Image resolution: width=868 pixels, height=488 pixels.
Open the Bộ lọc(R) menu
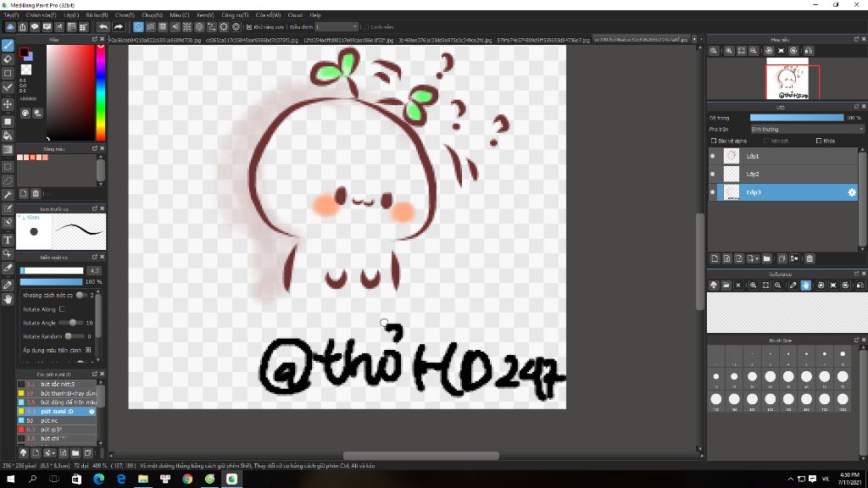pos(97,15)
